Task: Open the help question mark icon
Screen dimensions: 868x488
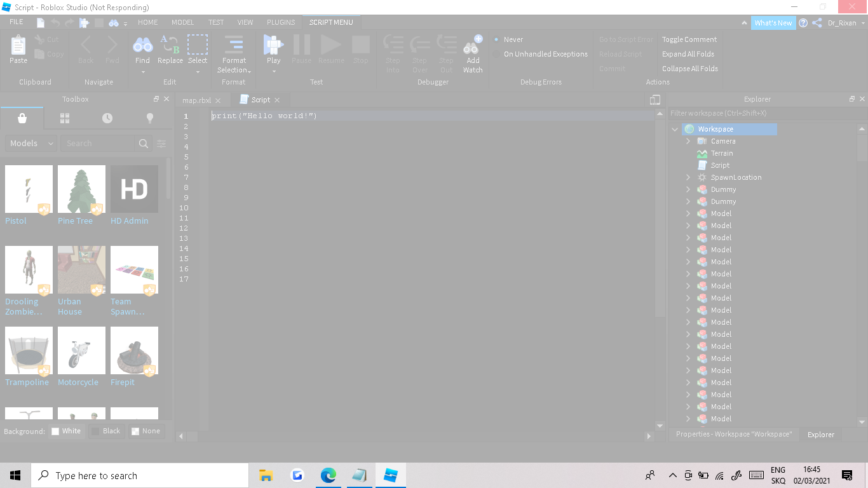Action: (803, 23)
